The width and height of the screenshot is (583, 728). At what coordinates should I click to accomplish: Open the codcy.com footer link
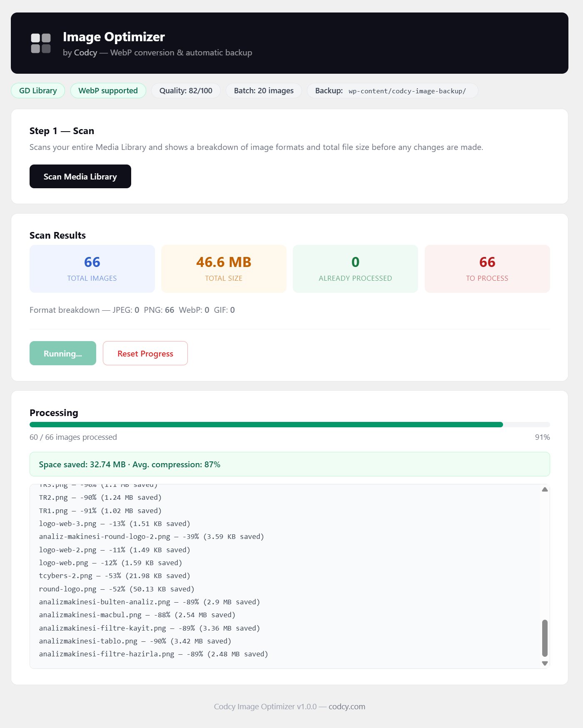click(346, 706)
